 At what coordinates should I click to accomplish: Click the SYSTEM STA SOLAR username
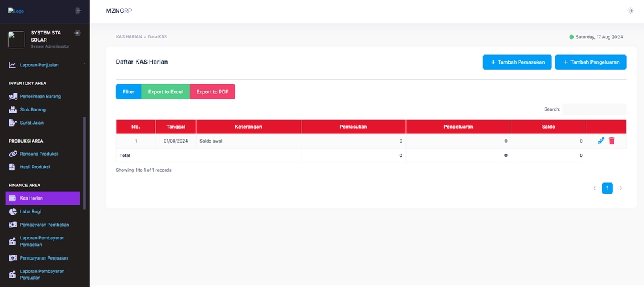click(46, 36)
